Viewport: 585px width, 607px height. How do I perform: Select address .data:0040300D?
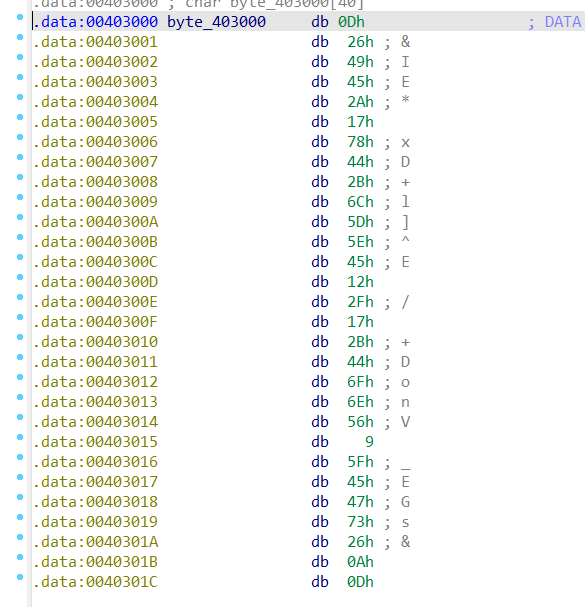click(x=95, y=282)
